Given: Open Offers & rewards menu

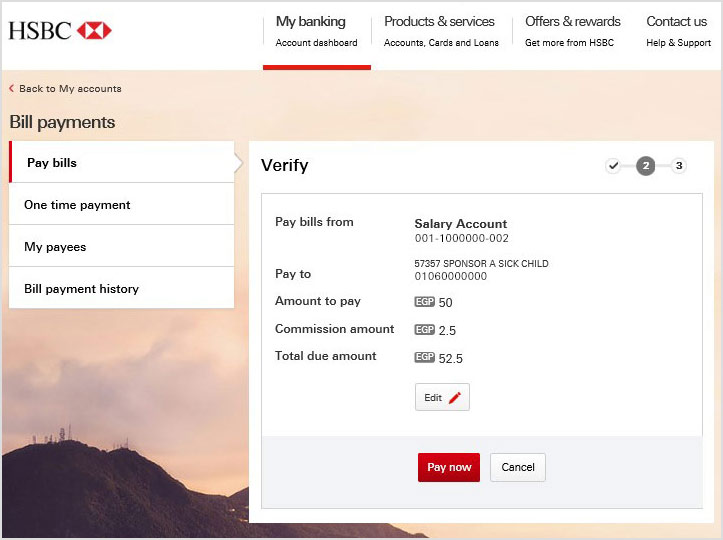Looking at the screenshot, I should tap(572, 31).
